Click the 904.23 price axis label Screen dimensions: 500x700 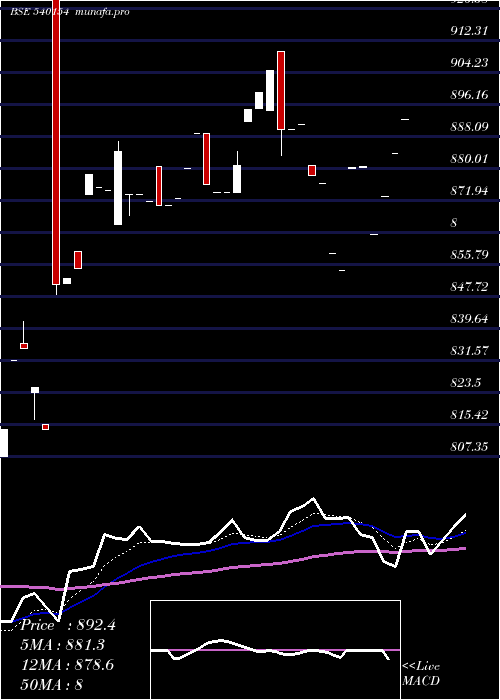coord(469,63)
